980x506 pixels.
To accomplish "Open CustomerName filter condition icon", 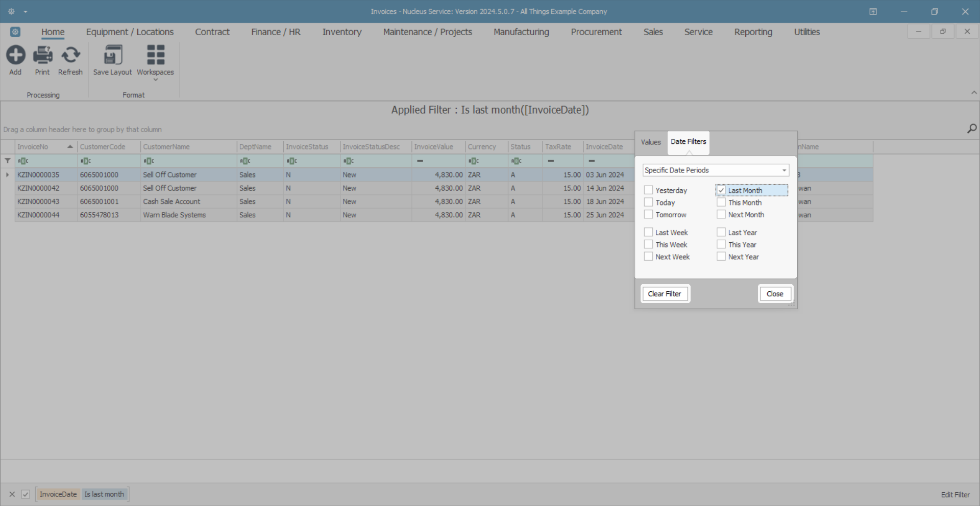I will [x=149, y=161].
